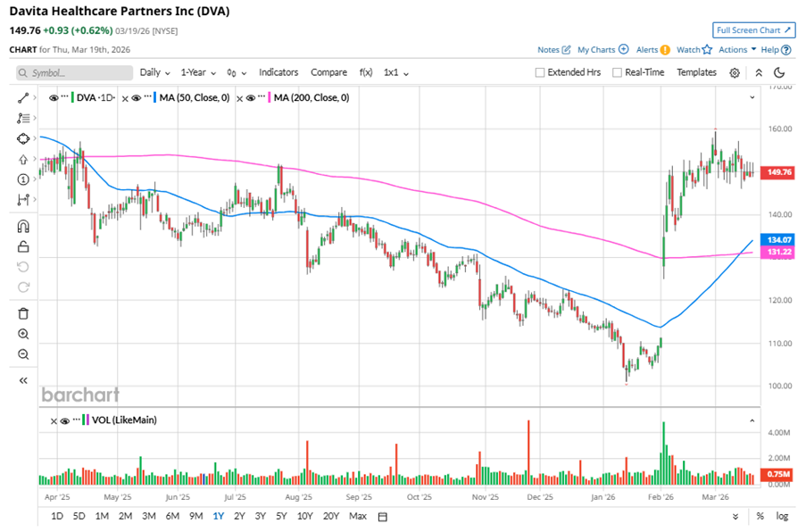Collapse the volume pane chevron
Viewport: 806px width, 532px height.
pos(752,420)
